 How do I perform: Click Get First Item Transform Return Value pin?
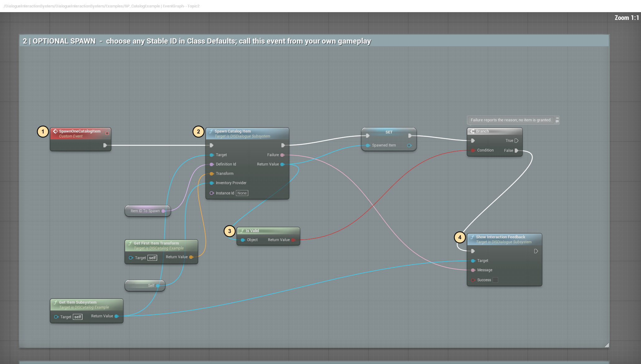pyautogui.click(x=191, y=257)
